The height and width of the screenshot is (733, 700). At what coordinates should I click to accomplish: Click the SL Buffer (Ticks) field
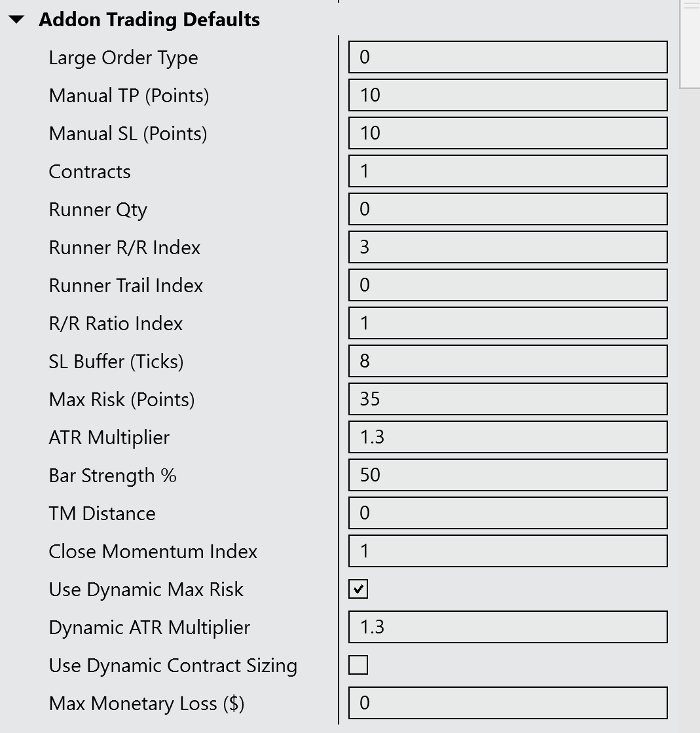click(507, 362)
